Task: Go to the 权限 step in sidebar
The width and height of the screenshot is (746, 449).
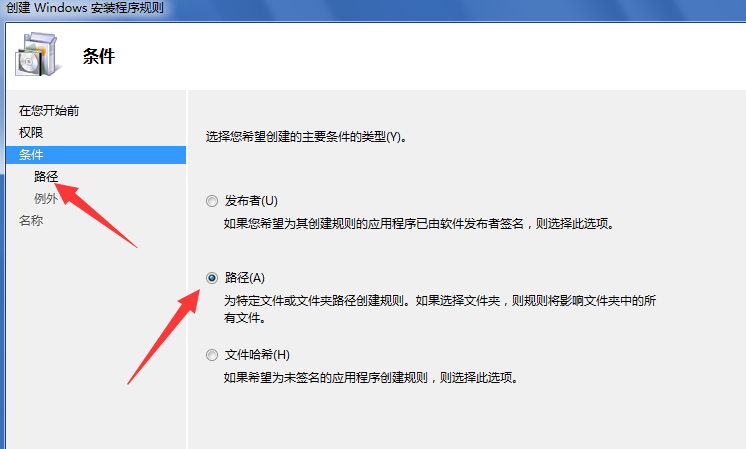Action: [31, 133]
